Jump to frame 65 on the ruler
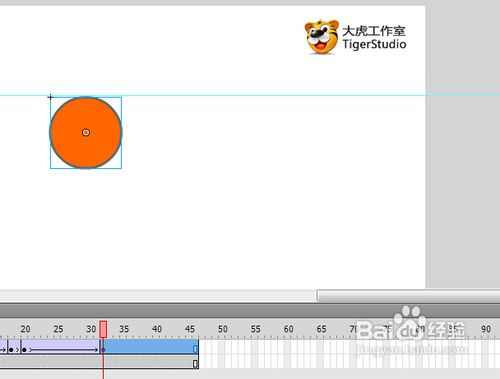 [x=321, y=329]
